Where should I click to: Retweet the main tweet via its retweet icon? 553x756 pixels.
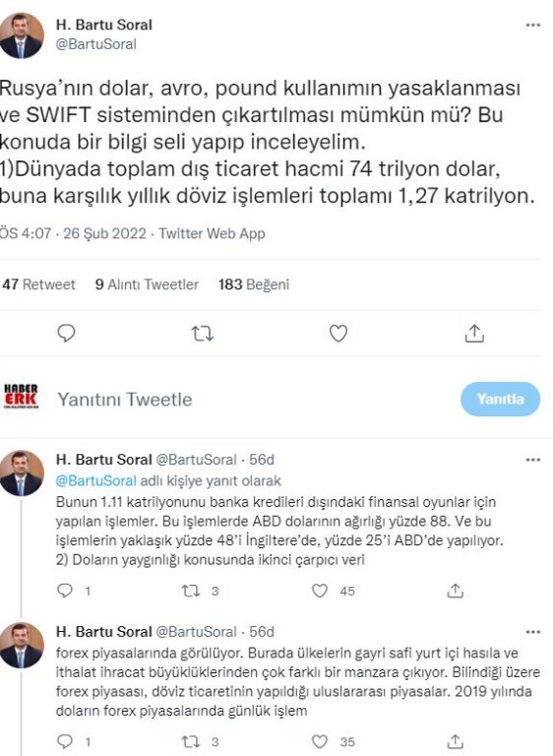pos(202,334)
